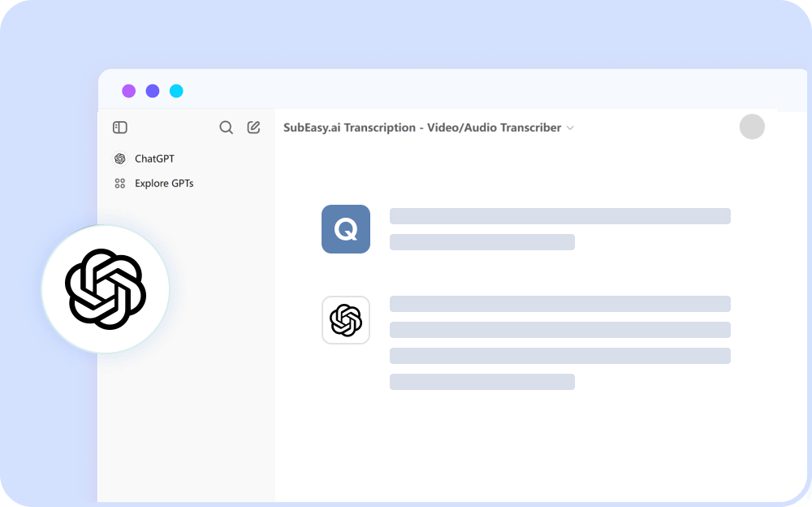Click the SubEasy.ai Transcription title text
Screen dimensions: 812x507
pos(421,128)
